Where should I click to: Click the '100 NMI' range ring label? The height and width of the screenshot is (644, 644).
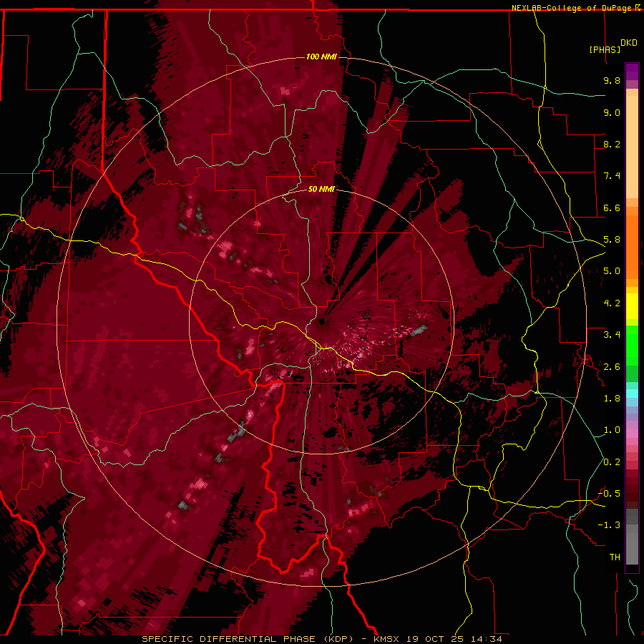[321, 57]
